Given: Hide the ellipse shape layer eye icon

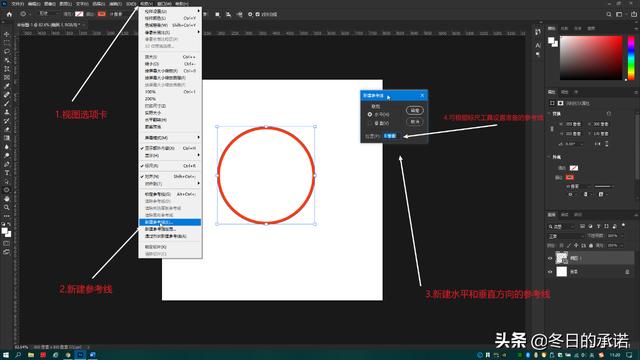Looking at the screenshot, I should point(550,258).
